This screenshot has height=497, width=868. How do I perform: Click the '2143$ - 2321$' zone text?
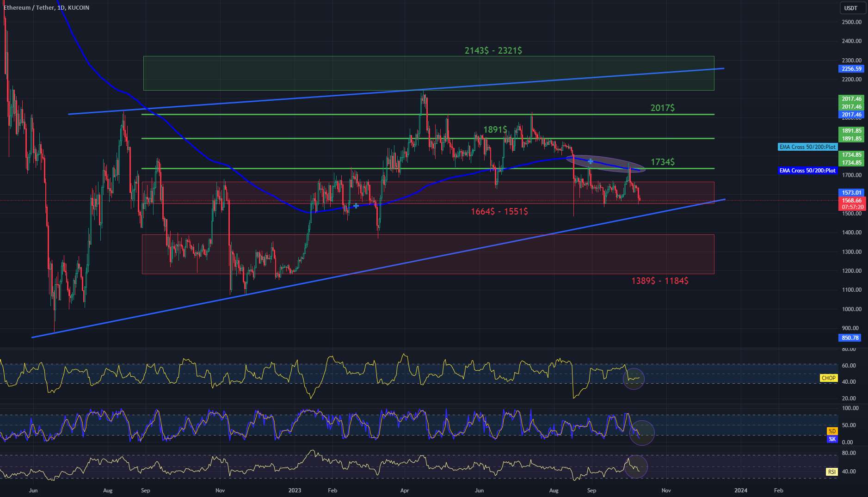pyautogui.click(x=493, y=50)
